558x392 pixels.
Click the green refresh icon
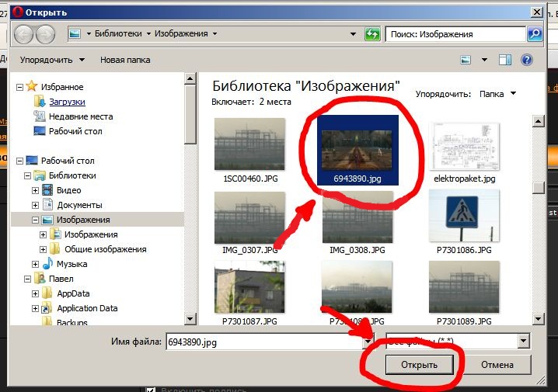coord(372,34)
